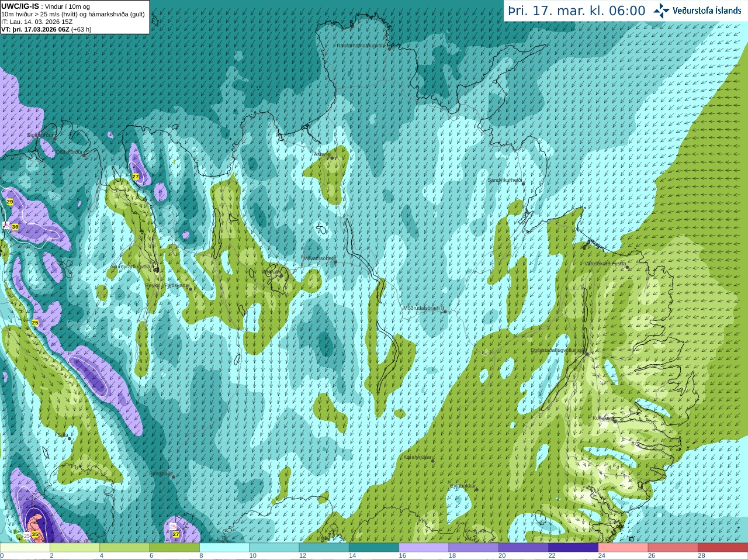This screenshot has width=748, height=560.
Task: Click the Reykir í Fnjóskadal station label
Action: [167, 286]
